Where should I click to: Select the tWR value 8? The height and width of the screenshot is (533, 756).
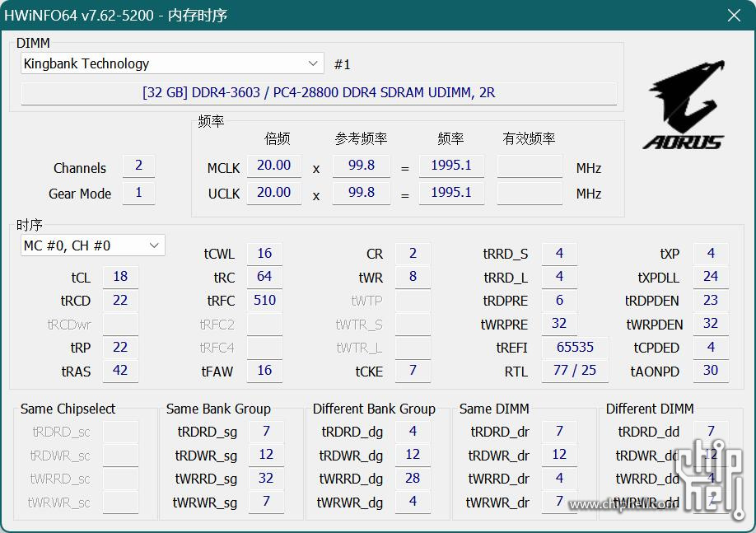(x=413, y=277)
